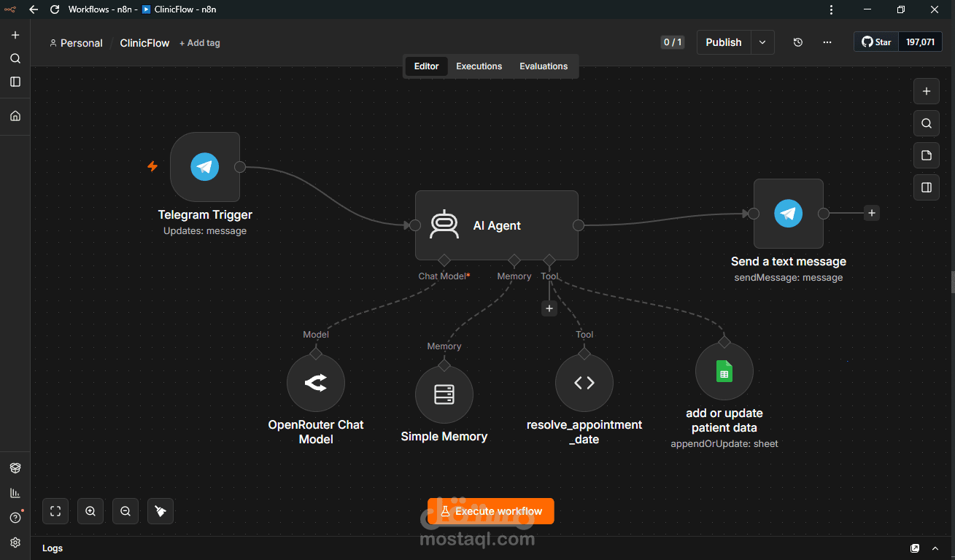
Task: Click the "sendMessage: message" subtitle
Action: tap(789, 278)
